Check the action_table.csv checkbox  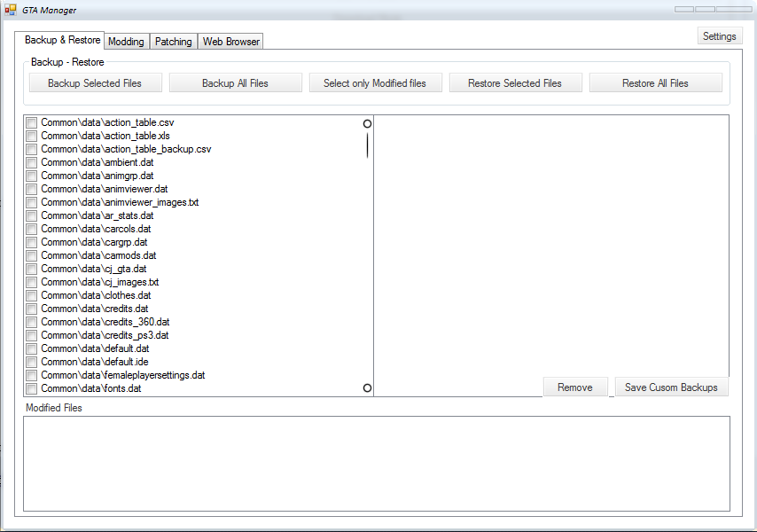[31, 122]
